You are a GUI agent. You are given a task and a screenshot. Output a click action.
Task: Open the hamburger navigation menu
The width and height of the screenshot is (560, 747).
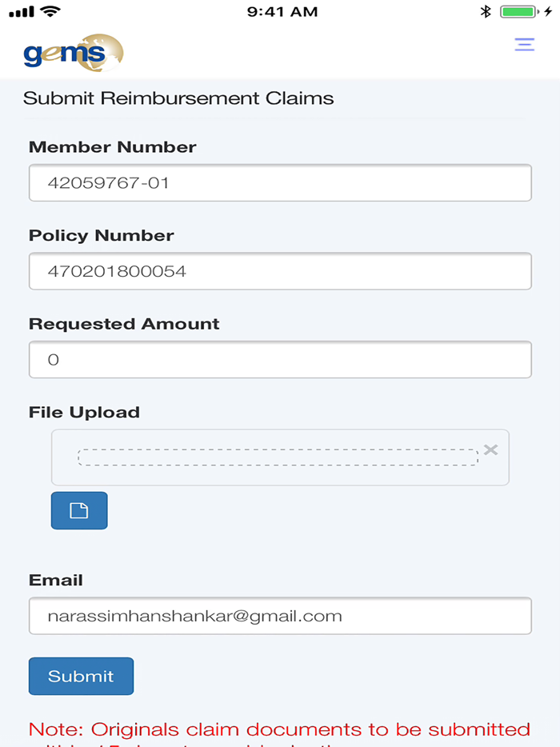click(524, 45)
